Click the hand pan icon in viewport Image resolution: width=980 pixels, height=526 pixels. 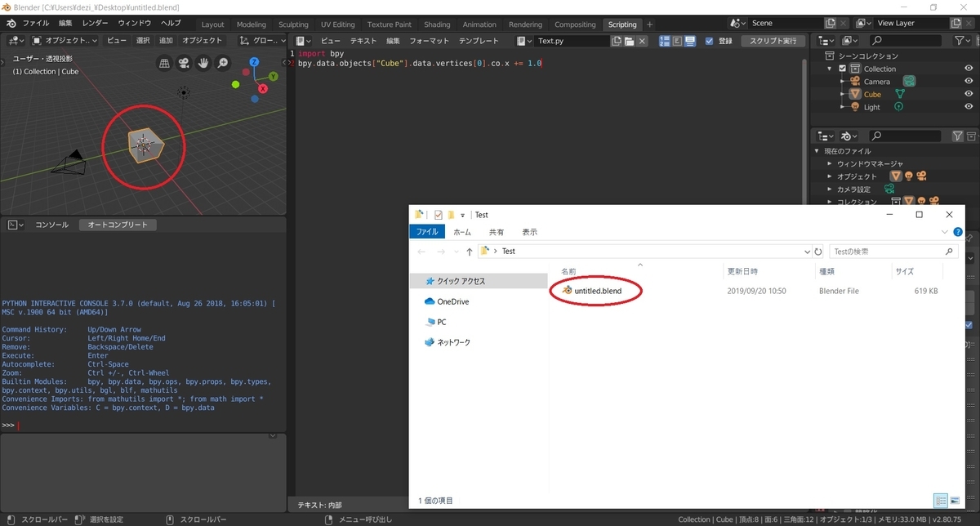pos(203,63)
